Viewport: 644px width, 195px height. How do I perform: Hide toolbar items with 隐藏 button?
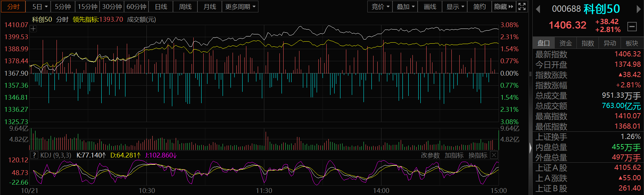tap(503, 7)
